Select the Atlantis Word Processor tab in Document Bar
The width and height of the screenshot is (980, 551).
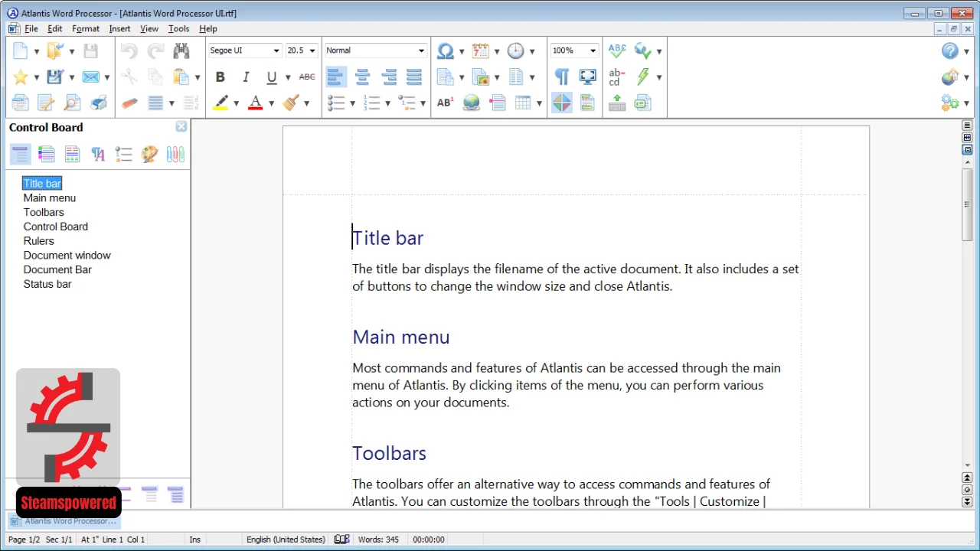tap(64, 521)
